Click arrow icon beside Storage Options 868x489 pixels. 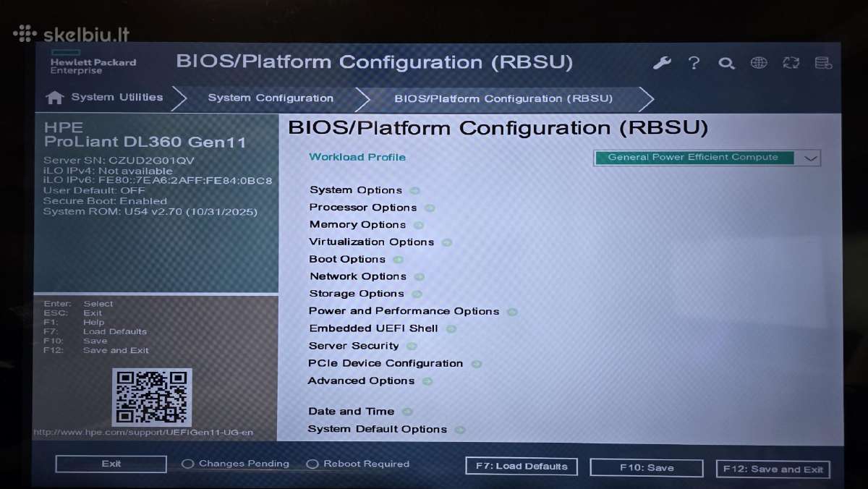[x=416, y=294]
